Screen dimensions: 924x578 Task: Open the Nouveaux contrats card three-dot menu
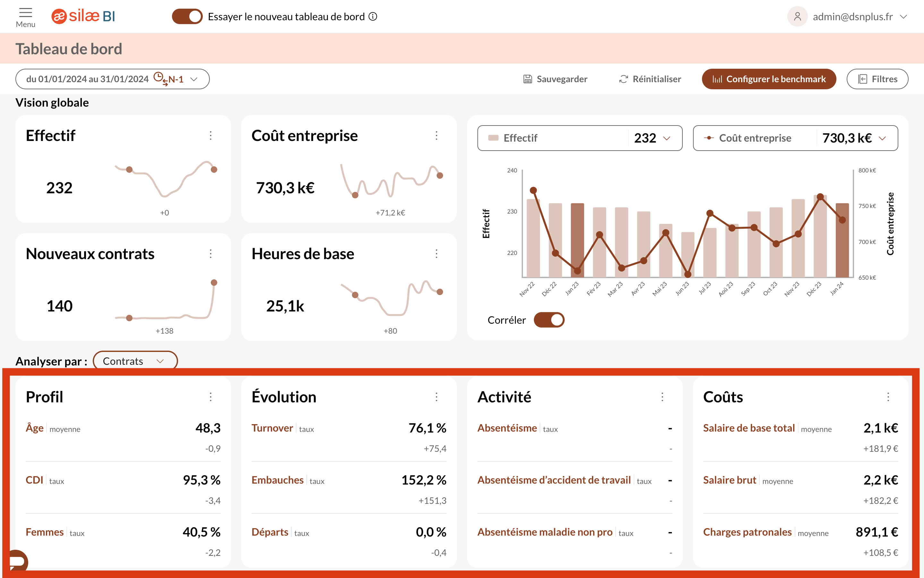[211, 253]
